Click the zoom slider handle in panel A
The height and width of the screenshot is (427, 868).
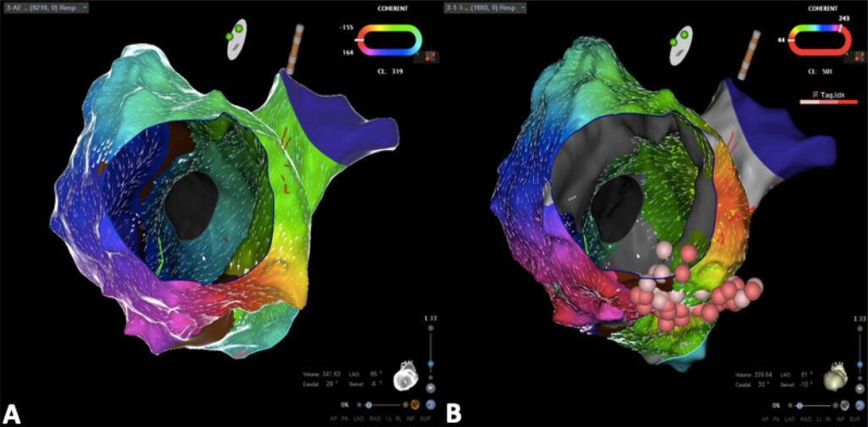pyautogui.click(x=431, y=364)
